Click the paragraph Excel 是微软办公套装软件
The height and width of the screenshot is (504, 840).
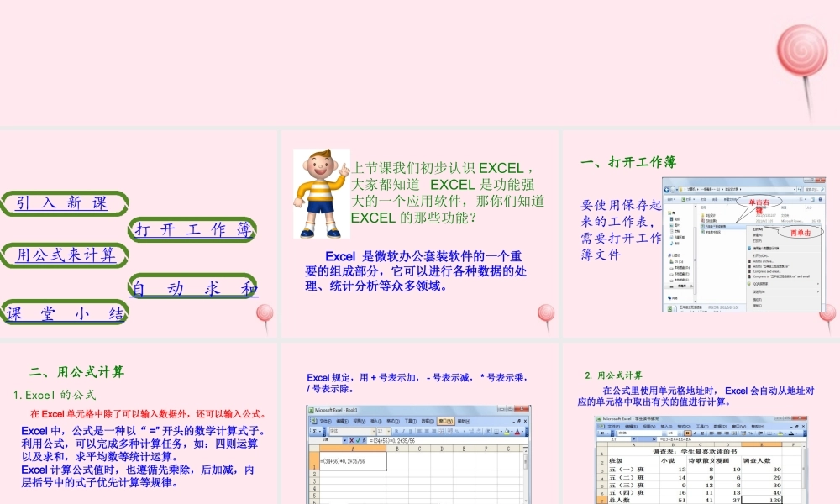[x=417, y=271]
